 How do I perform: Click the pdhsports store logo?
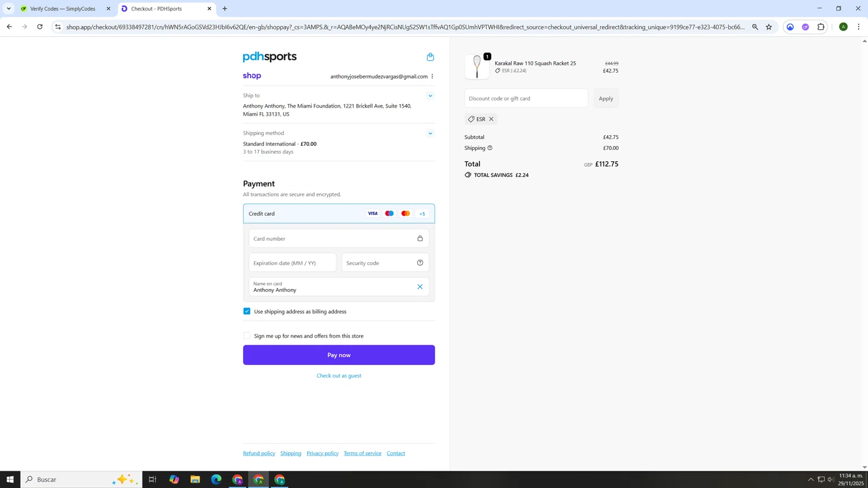[x=270, y=57]
